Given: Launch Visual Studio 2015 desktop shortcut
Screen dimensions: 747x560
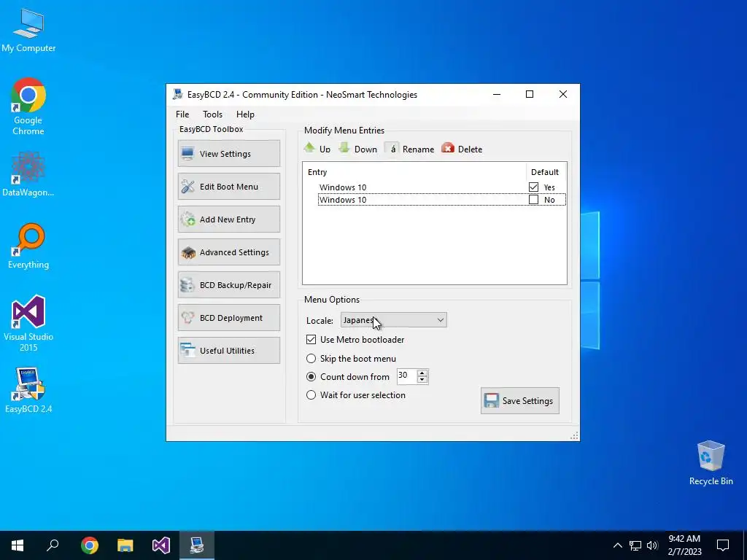Looking at the screenshot, I should click(28, 323).
